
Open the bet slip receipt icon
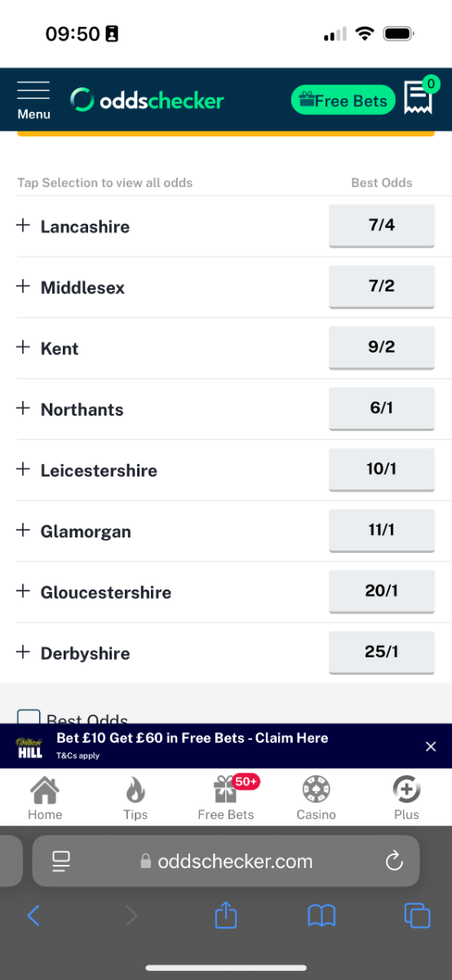pyautogui.click(x=419, y=97)
